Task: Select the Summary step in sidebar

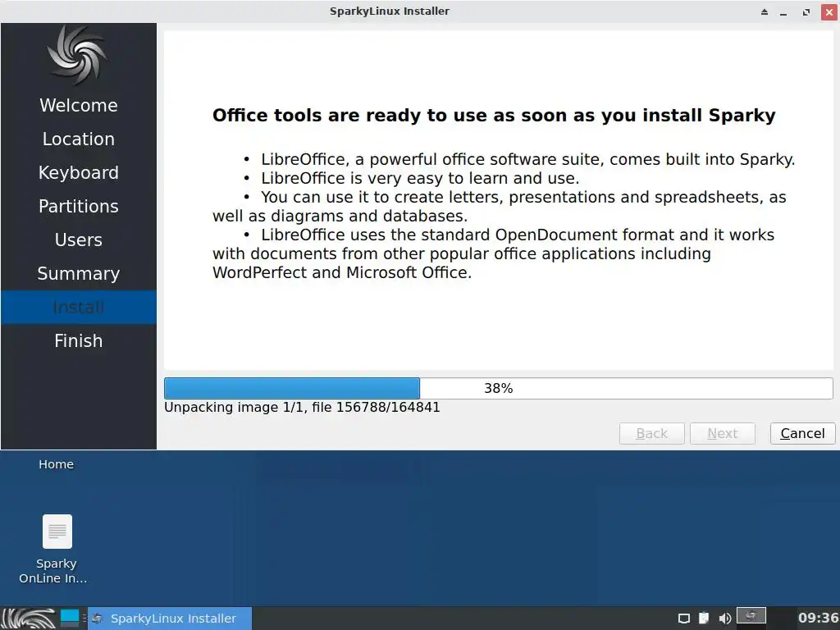Action: coord(79,274)
